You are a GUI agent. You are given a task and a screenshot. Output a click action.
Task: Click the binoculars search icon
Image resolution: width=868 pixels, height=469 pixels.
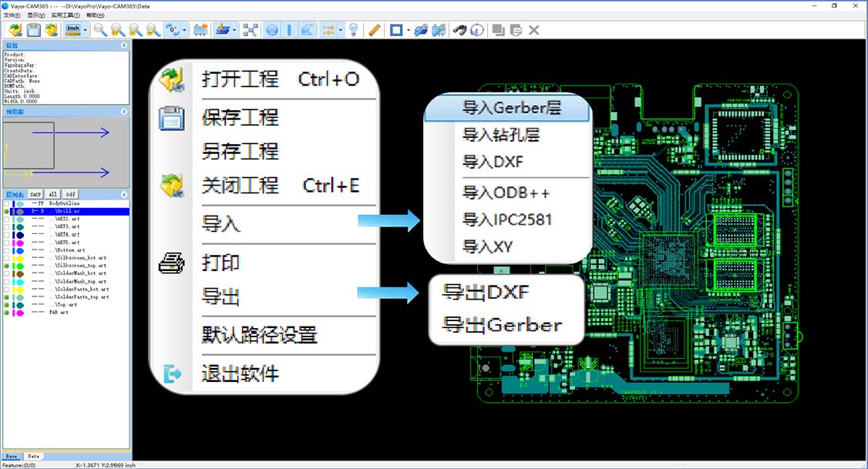click(459, 30)
